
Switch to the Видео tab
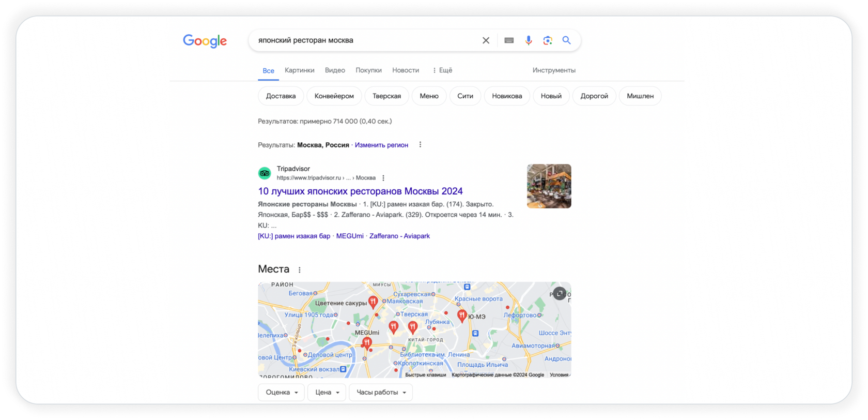point(335,70)
